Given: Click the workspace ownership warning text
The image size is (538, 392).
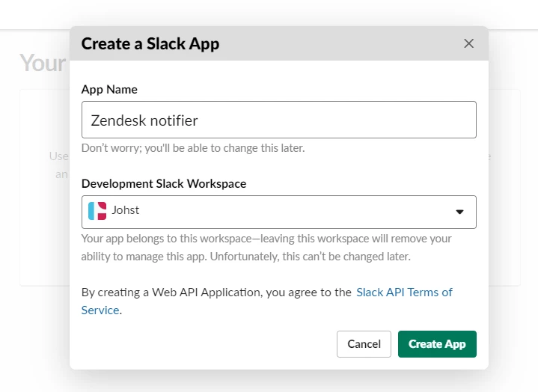Looking at the screenshot, I should click(266, 248).
